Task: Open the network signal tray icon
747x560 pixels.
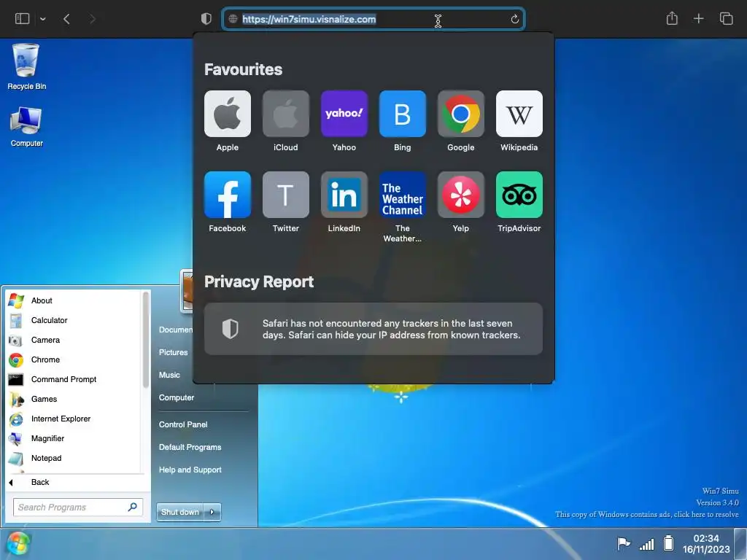Action: click(646, 544)
